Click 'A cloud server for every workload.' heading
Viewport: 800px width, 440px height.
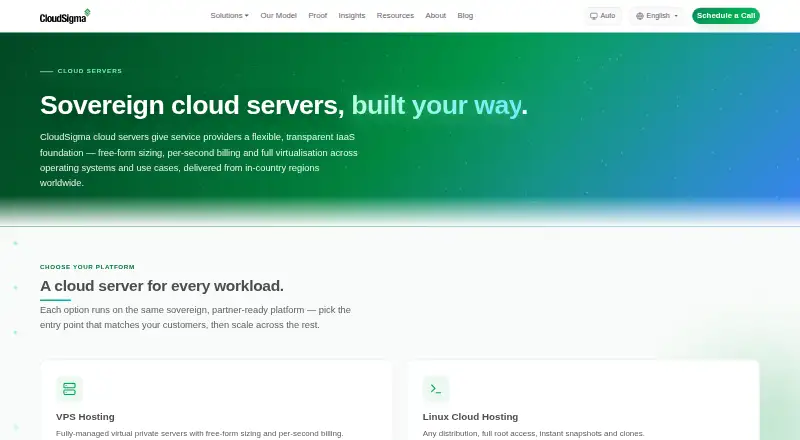tap(162, 286)
